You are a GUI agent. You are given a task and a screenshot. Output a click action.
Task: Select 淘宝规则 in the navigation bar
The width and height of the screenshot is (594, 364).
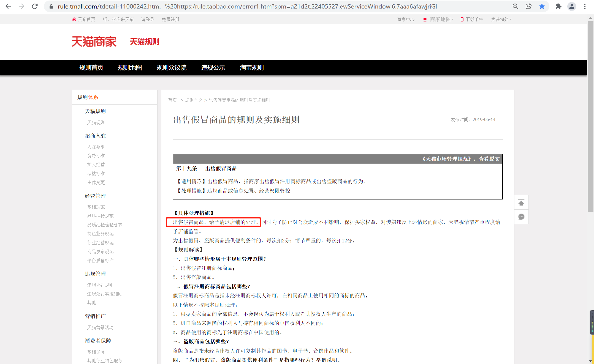click(251, 67)
